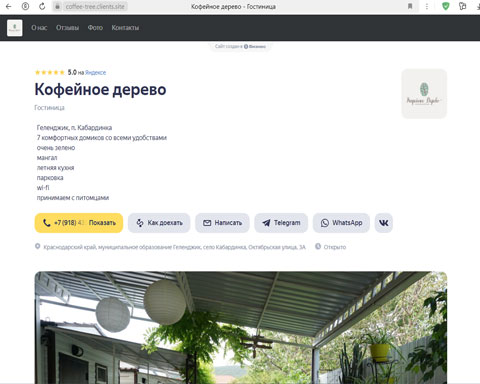The height and width of the screenshot is (384, 480).
Task: Follow the 'Яндексе' rating link
Action: [95, 72]
